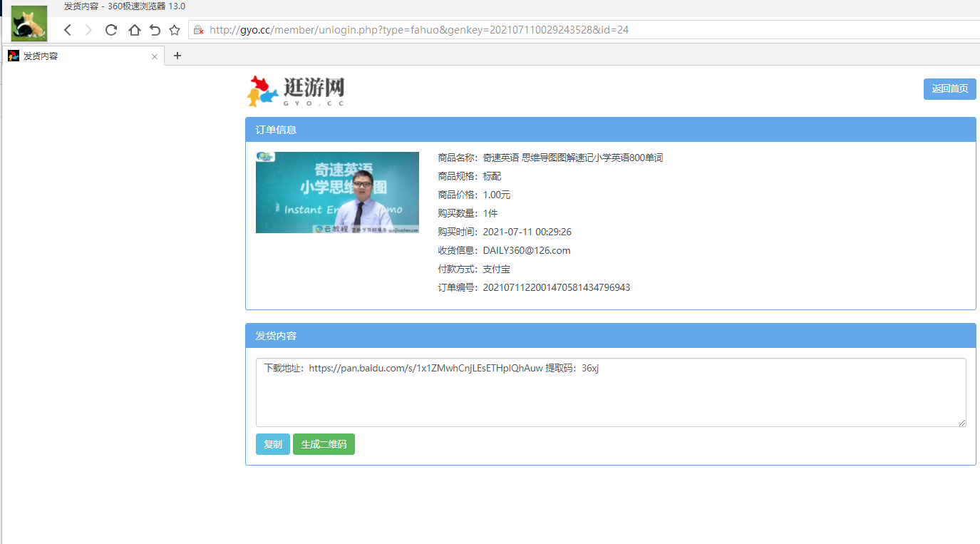This screenshot has width=980, height=544.
Task: Go to the browser home page icon
Action: pos(134,30)
